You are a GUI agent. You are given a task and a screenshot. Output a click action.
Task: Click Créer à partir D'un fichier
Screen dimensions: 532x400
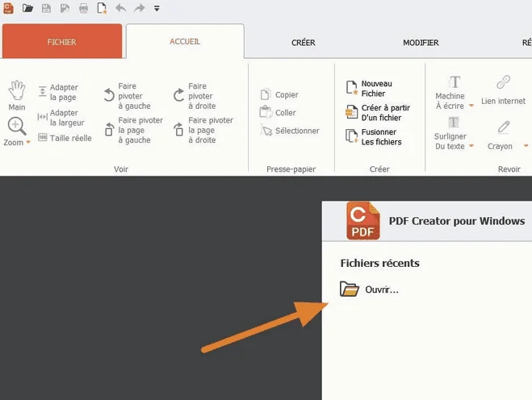(x=378, y=113)
